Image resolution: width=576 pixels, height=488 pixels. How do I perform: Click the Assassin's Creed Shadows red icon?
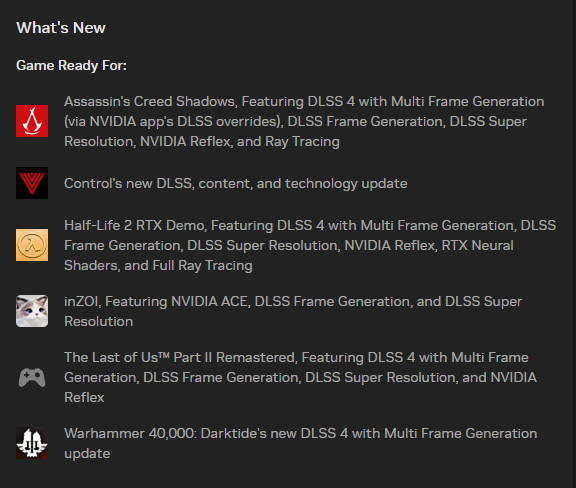32,121
